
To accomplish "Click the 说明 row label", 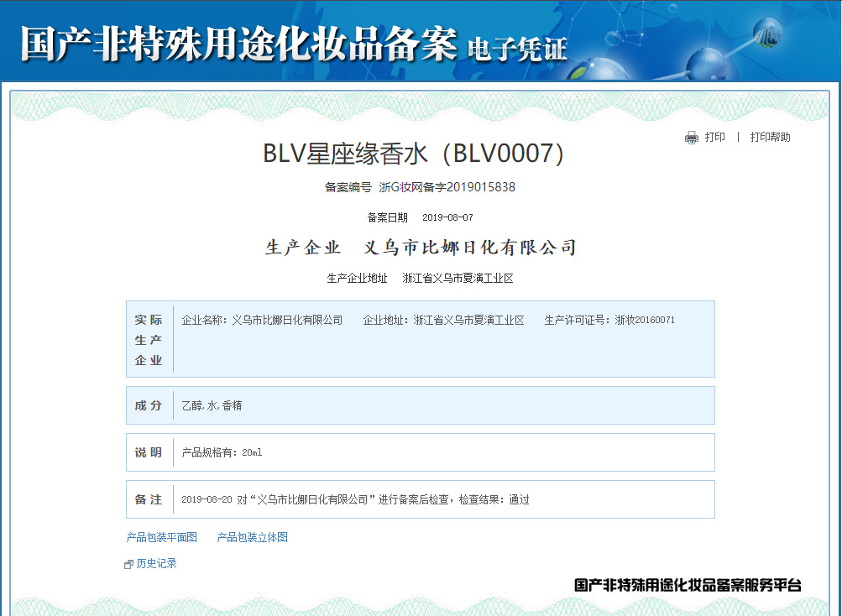I will tap(149, 452).
